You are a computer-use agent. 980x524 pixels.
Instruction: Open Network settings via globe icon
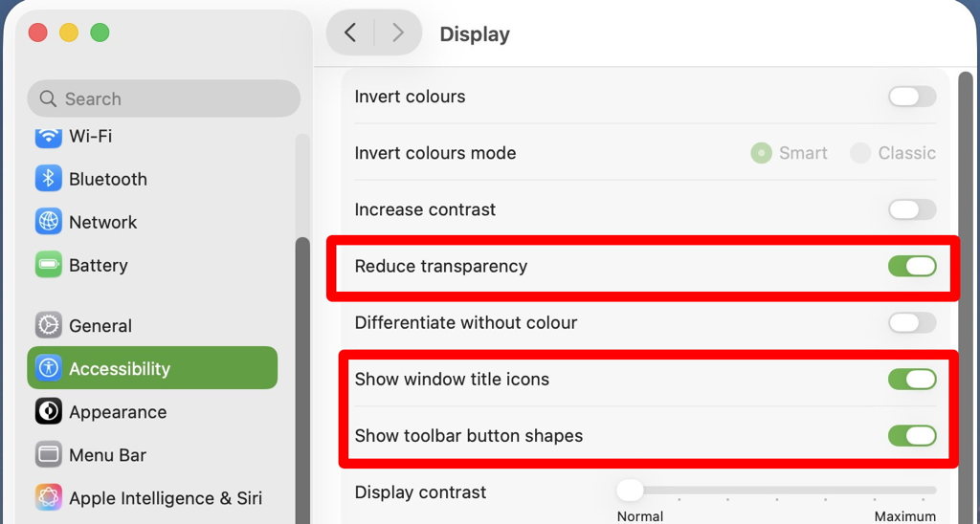(x=49, y=222)
